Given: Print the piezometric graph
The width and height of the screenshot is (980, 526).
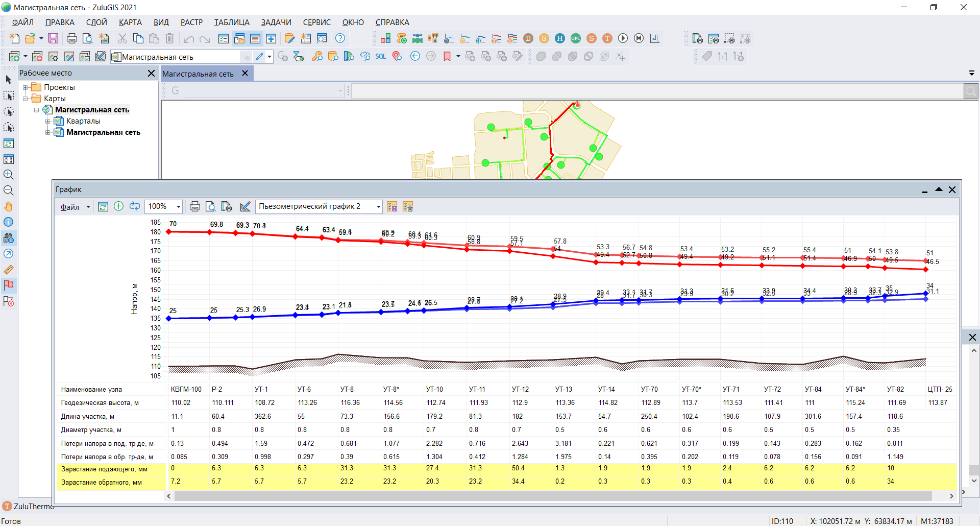Looking at the screenshot, I should (x=194, y=206).
